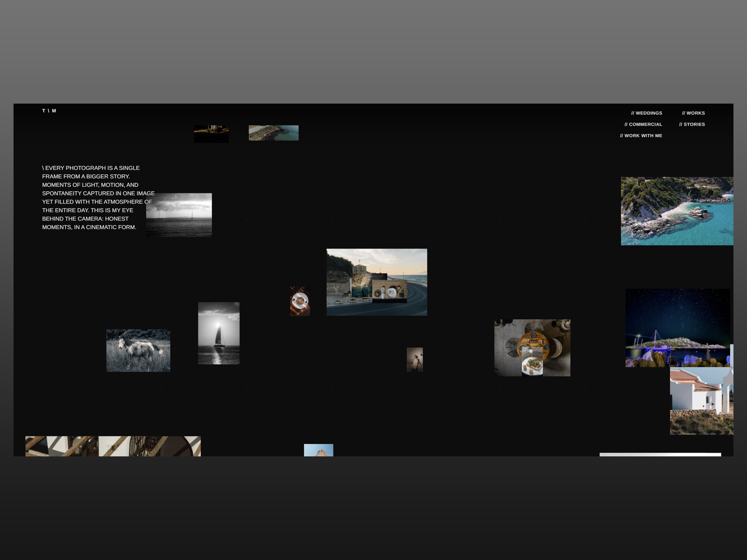Open the aerial turquoise beach photo

click(677, 211)
